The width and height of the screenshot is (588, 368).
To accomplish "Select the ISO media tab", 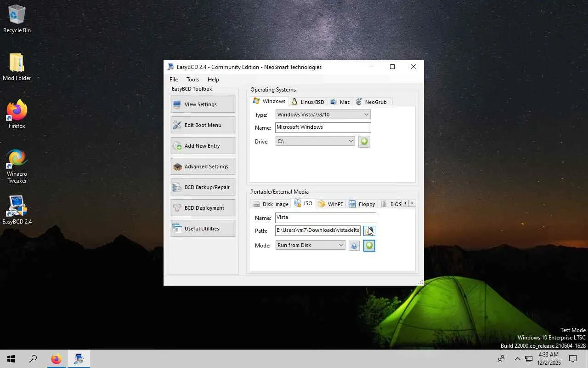I will coord(304,203).
